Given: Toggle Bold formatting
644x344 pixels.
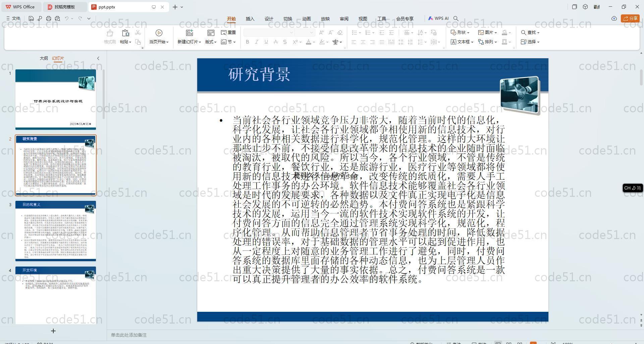Looking at the screenshot, I should [248, 42].
